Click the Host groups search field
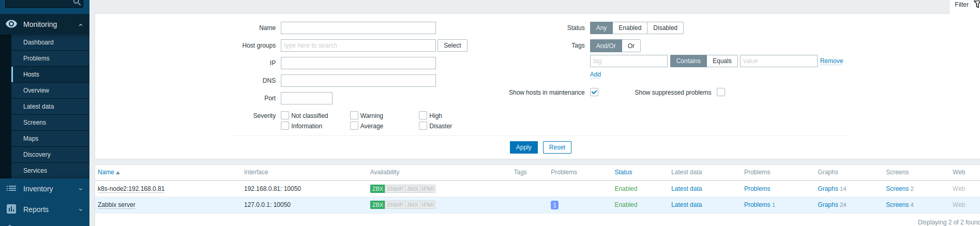This screenshot has height=226, width=980. [x=358, y=46]
